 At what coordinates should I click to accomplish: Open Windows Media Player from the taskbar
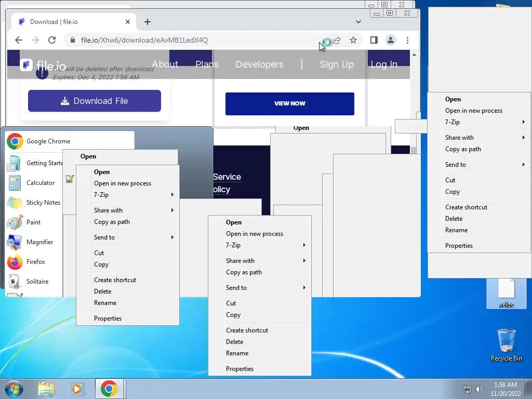[77, 389]
